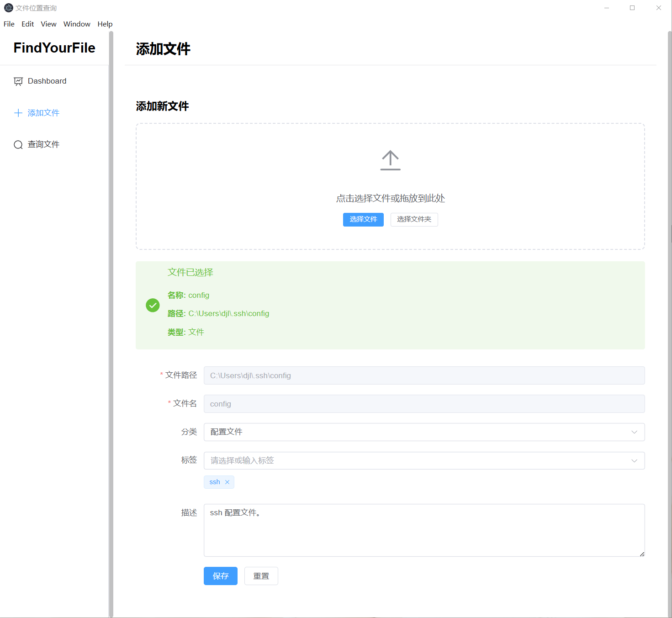The height and width of the screenshot is (618, 672).
Task: Remove the ssh tag using its X
Action: (x=227, y=482)
